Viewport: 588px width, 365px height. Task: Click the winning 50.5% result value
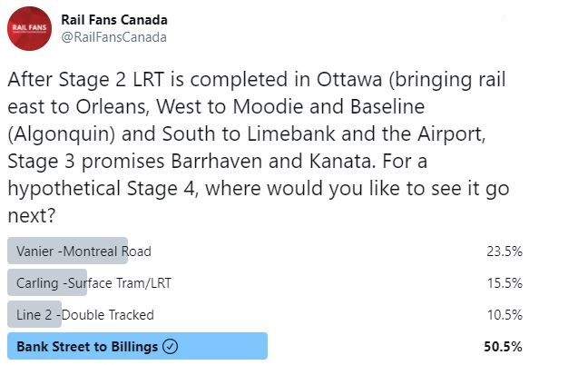click(503, 346)
